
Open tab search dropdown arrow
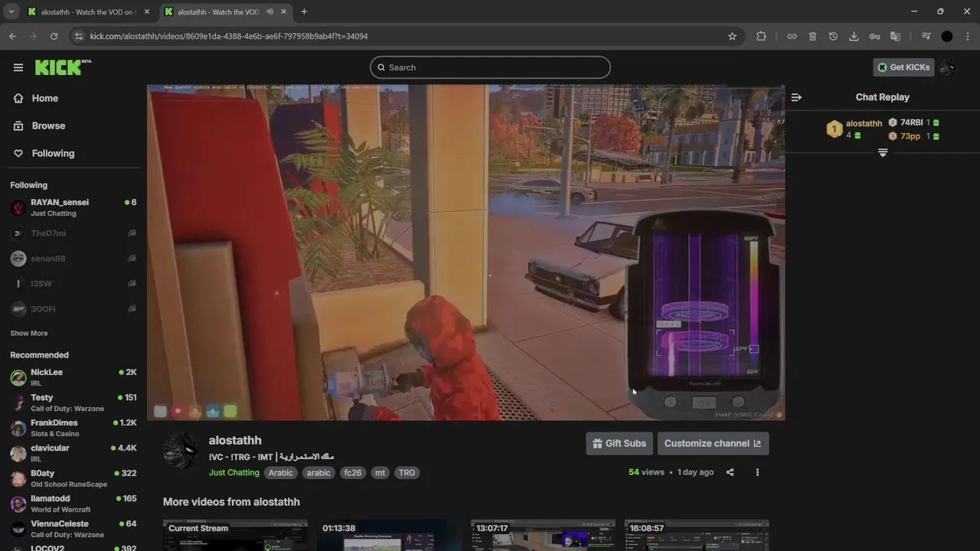point(11,11)
